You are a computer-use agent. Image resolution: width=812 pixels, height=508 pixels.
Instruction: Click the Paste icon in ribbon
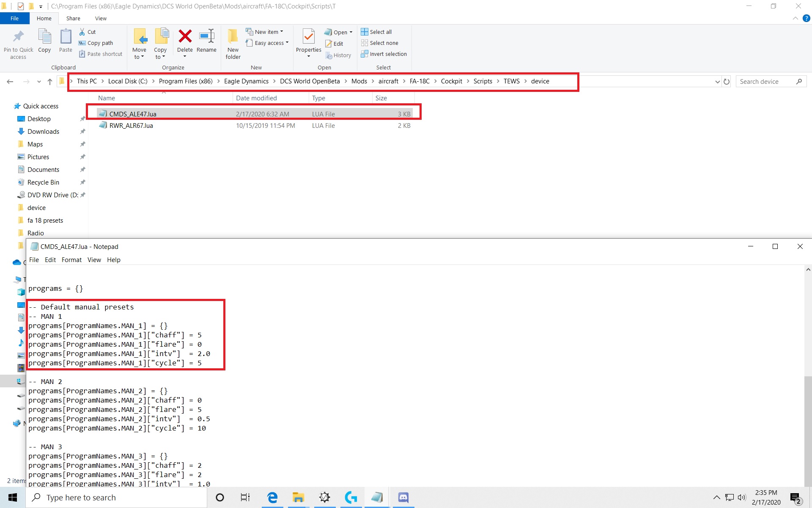[66, 36]
